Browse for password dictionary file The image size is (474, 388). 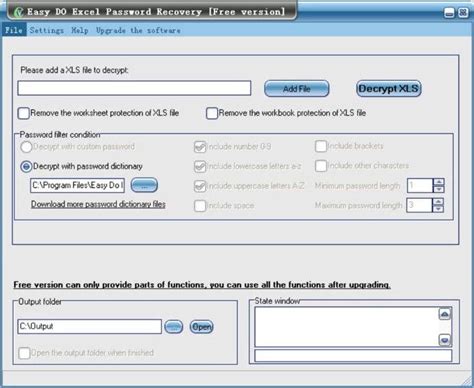[x=144, y=185]
